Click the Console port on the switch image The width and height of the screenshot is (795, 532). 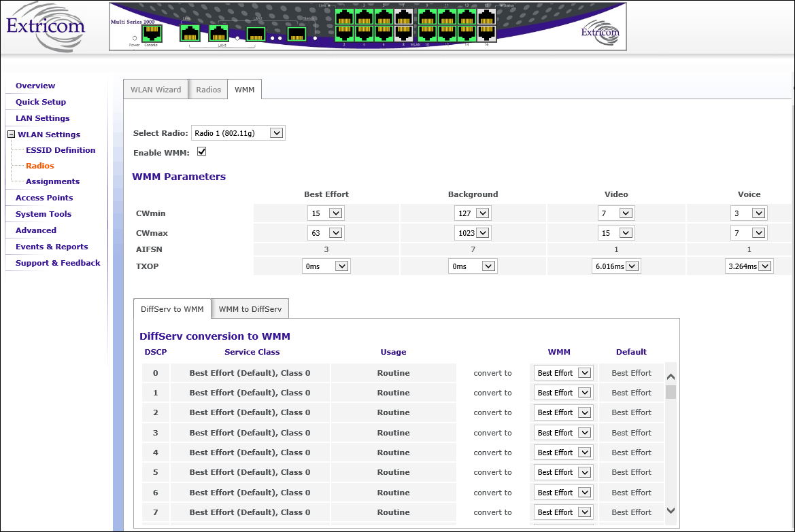pos(152,33)
